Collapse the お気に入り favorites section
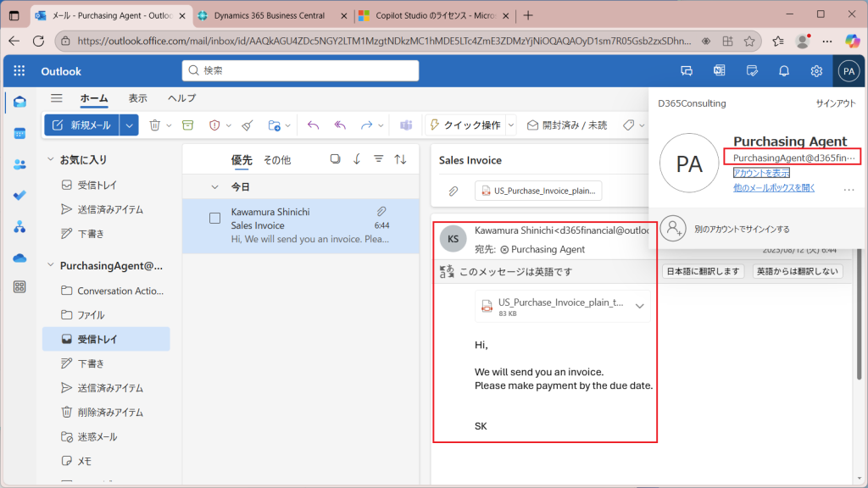 (51, 159)
